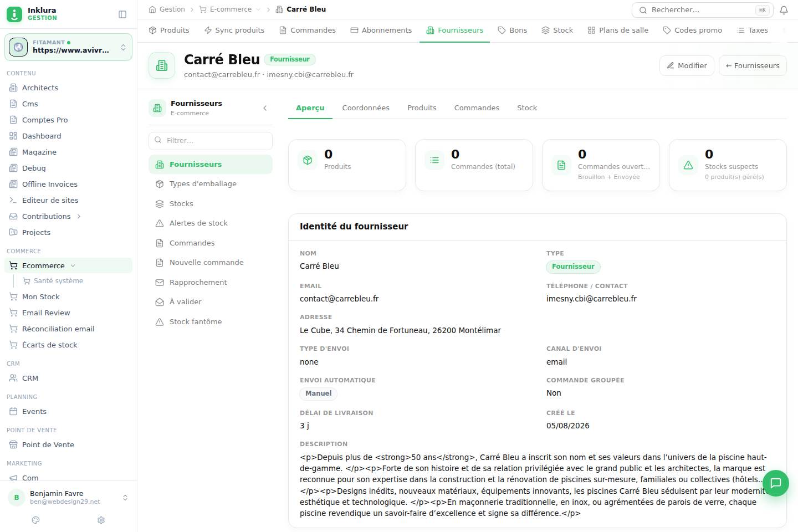Viewport: 798px width, 532px height.
Task: Click the Manuel envoi automatique badge
Action: [x=319, y=393]
